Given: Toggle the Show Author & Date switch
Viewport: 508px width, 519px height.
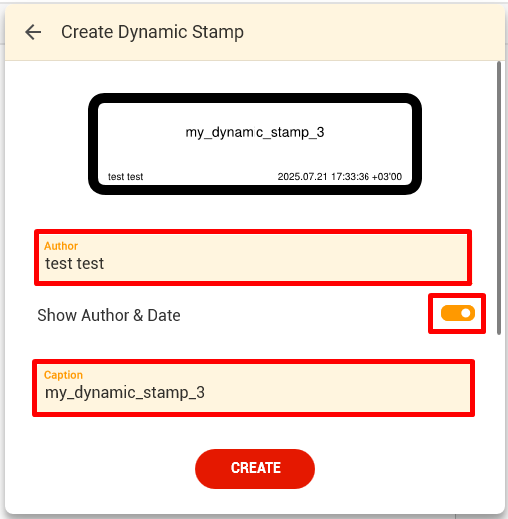Looking at the screenshot, I should 458,313.
